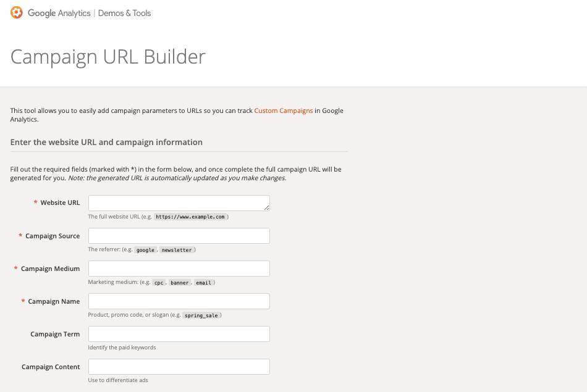Click inside the Campaign Content field

[x=179, y=366]
